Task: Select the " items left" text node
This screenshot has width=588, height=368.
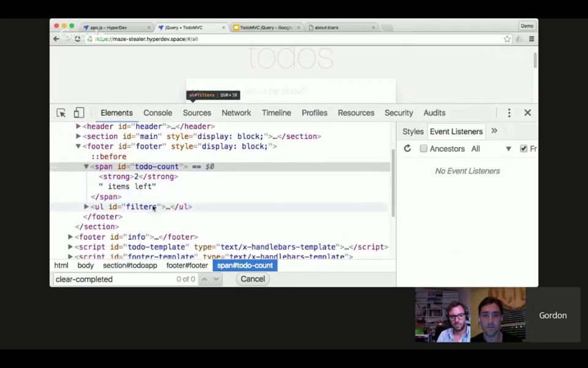Action: [x=127, y=186]
